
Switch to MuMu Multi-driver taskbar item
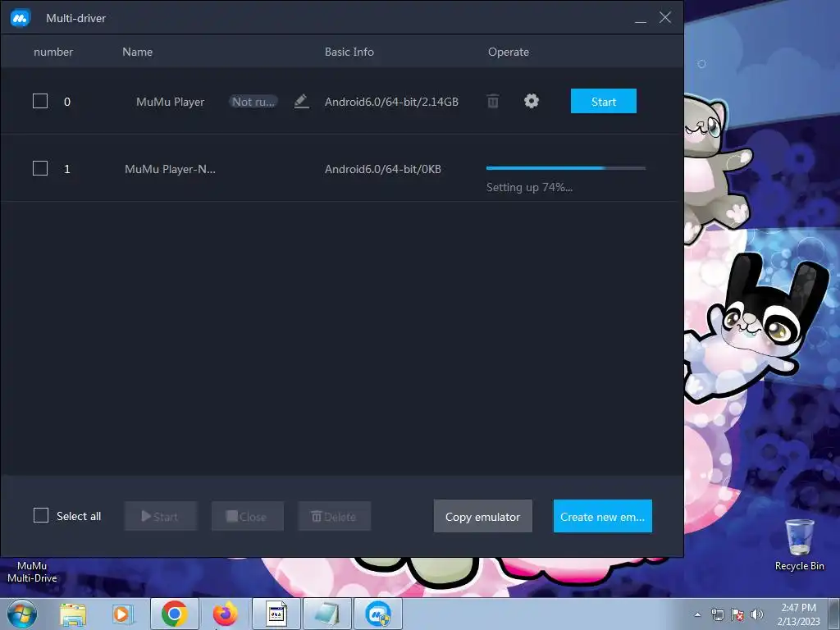coord(378,614)
